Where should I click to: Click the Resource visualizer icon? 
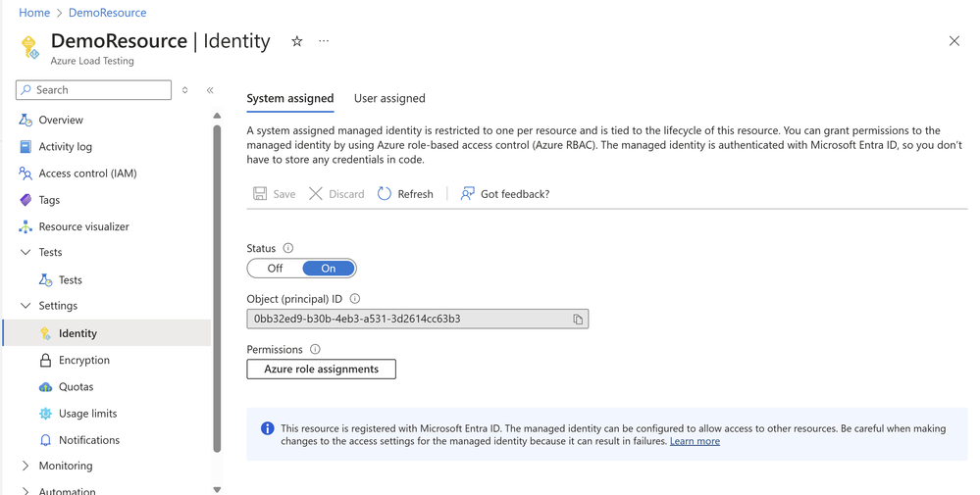(26, 226)
